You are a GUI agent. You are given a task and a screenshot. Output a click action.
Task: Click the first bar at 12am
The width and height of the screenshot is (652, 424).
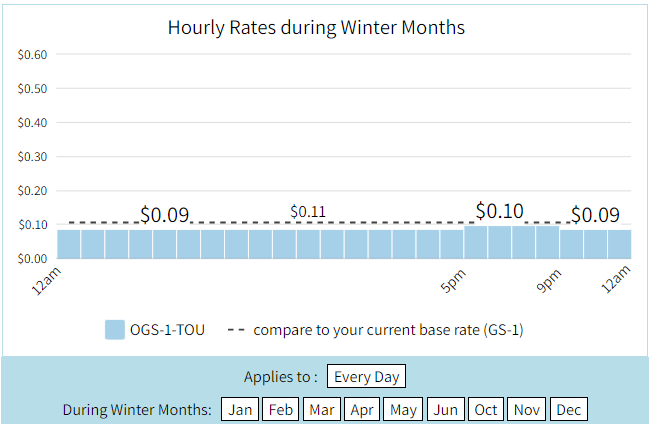(x=69, y=244)
